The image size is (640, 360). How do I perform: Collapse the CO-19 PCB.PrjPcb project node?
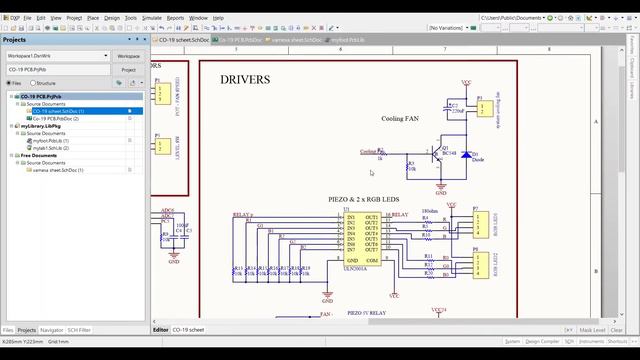[11, 97]
